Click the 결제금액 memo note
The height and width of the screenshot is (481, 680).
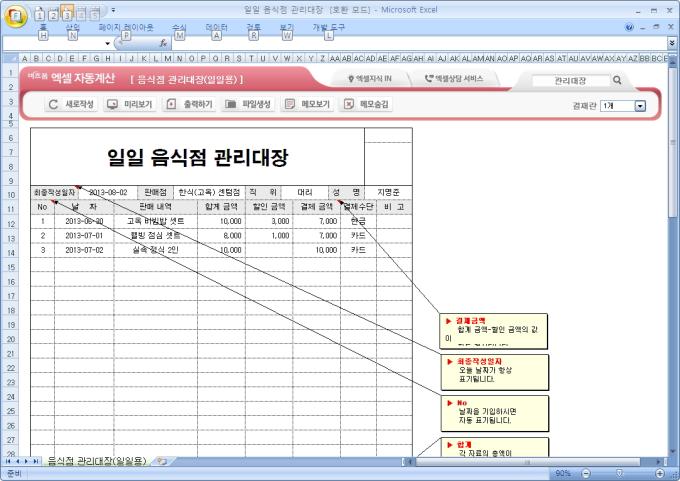[494, 331]
